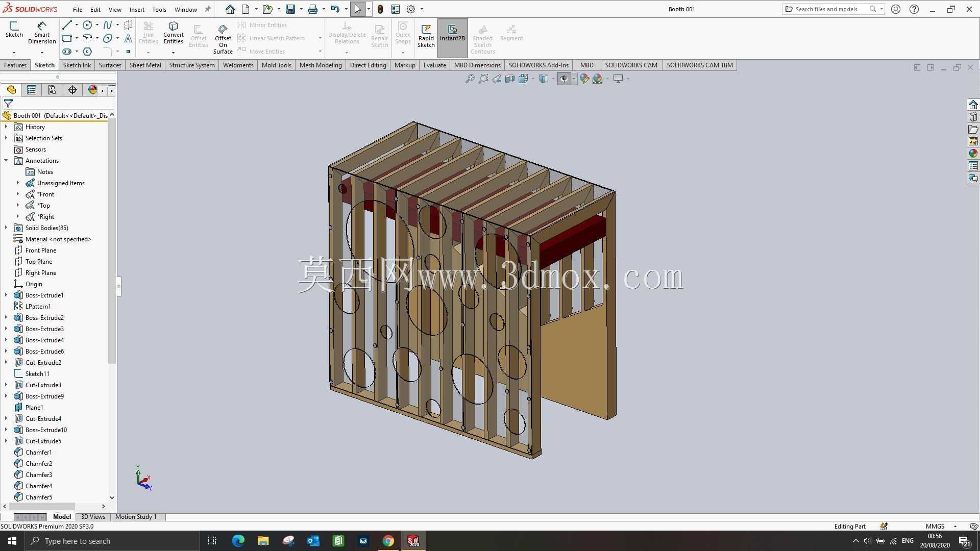Open the 3D Views tab
The image size is (980, 551).
(93, 517)
